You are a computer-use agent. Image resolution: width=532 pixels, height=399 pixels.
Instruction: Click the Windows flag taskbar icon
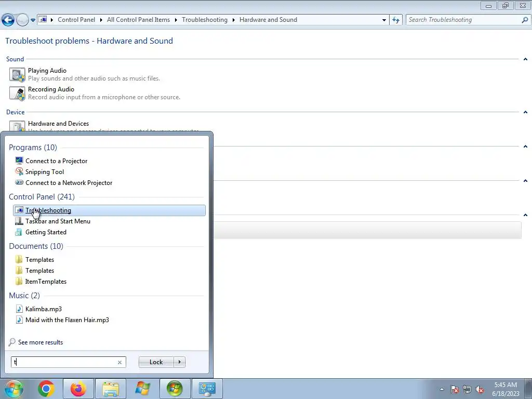(x=142, y=389)
